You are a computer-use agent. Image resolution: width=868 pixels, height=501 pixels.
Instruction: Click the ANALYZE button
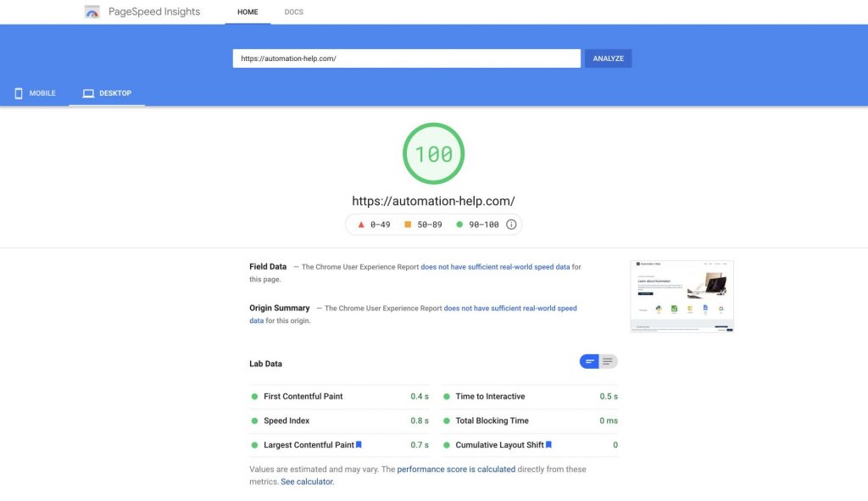pos(608,58)
